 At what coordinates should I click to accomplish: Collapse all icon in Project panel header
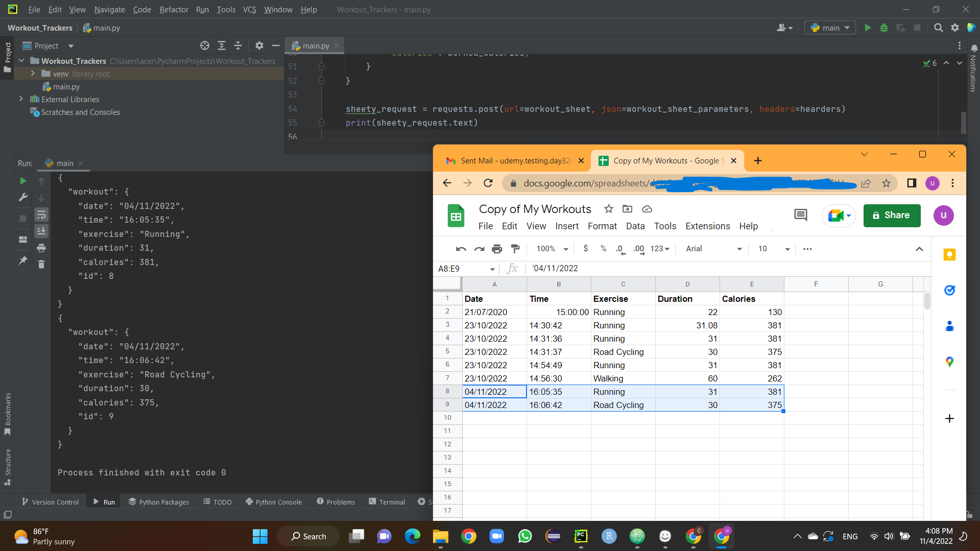coord(238,45)
